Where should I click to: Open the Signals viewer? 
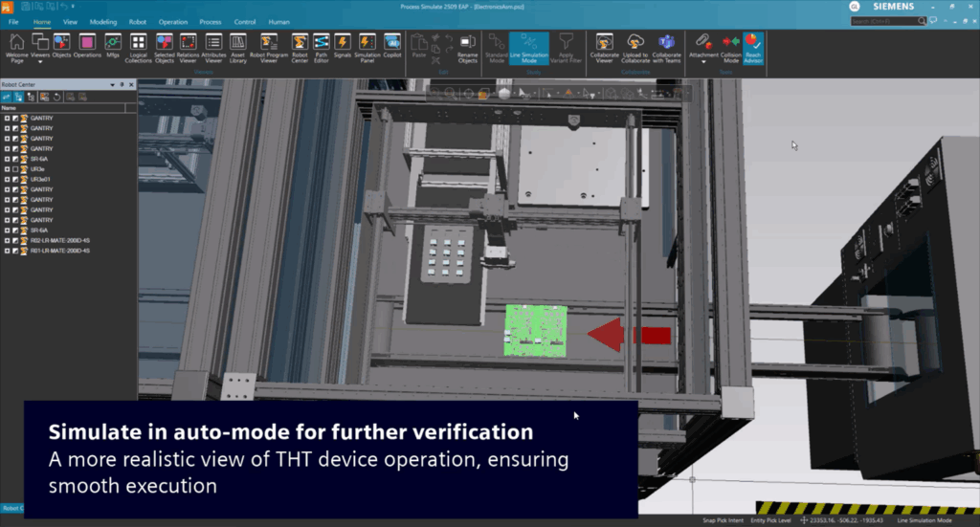(343, 47)
